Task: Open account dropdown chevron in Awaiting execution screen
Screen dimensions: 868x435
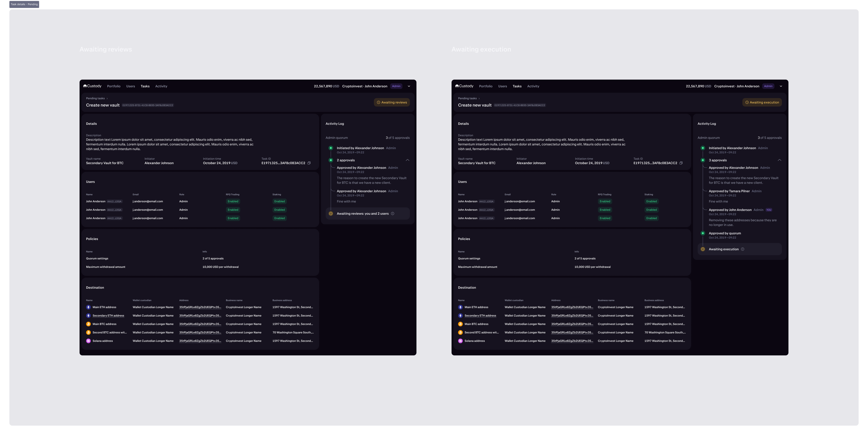Action: 781,86
